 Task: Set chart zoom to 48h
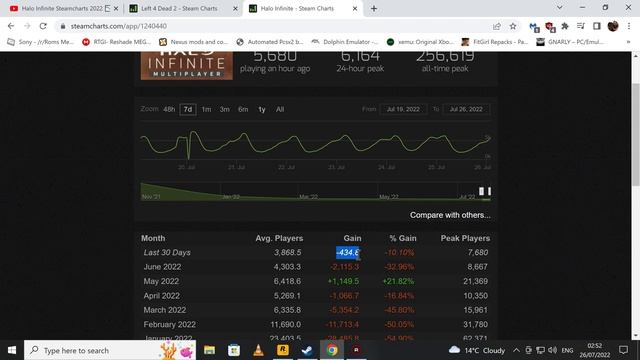169,109
